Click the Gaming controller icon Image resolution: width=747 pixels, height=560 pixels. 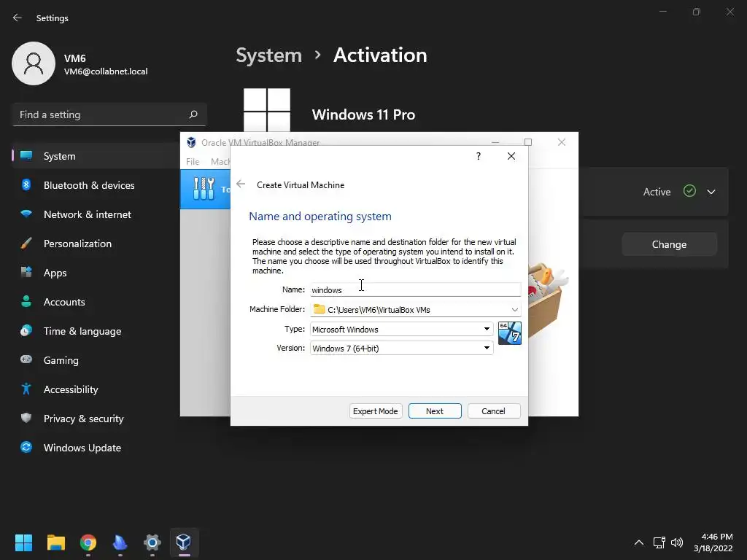point(26,359)
